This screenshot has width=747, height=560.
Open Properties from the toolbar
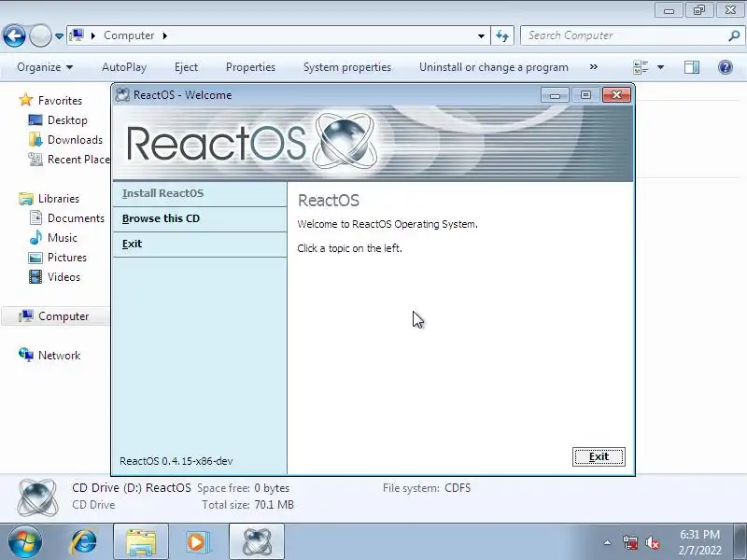point(250,67)
